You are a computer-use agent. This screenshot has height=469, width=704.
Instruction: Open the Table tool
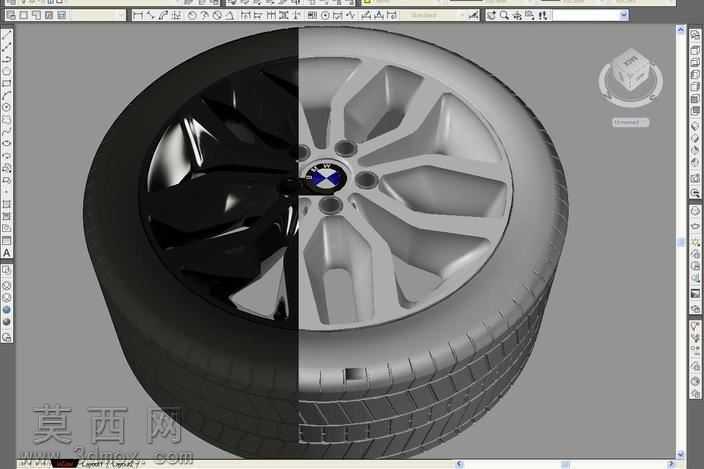click(7, 241)
